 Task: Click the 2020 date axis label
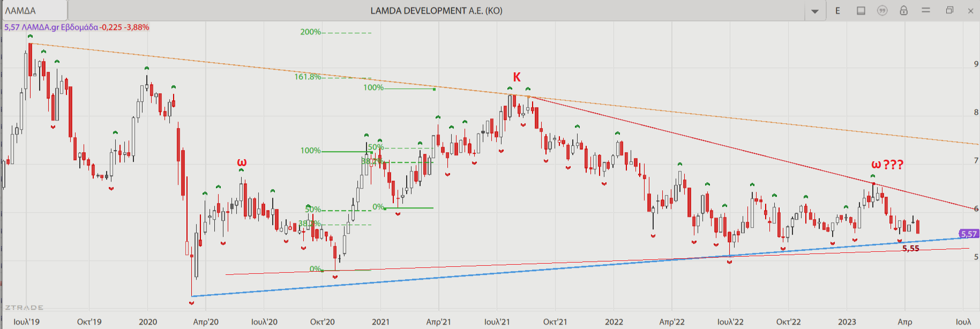(148, 322)
